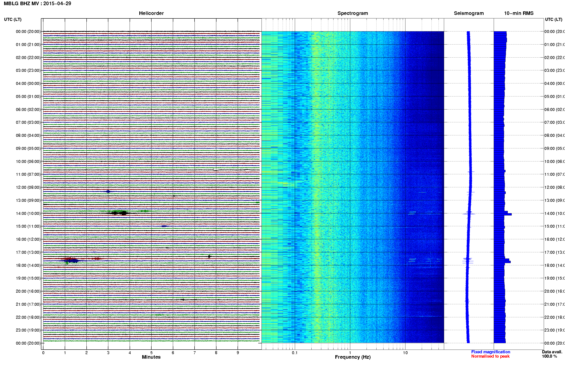588x368 pixels.
Task: Click the left 05:00 (01:00) time label
Action: [x=28, y=96]
